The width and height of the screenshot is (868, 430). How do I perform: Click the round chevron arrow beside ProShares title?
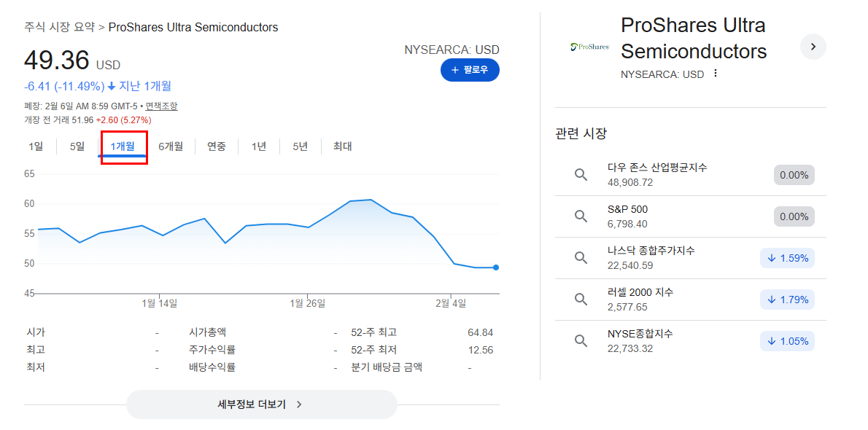point(813,47)
